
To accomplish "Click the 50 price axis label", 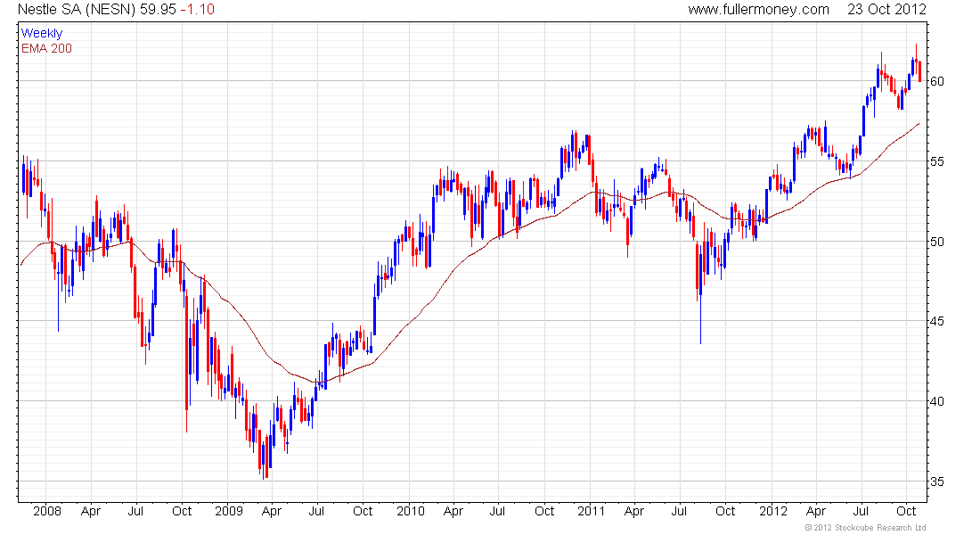I will pos(937,242).
